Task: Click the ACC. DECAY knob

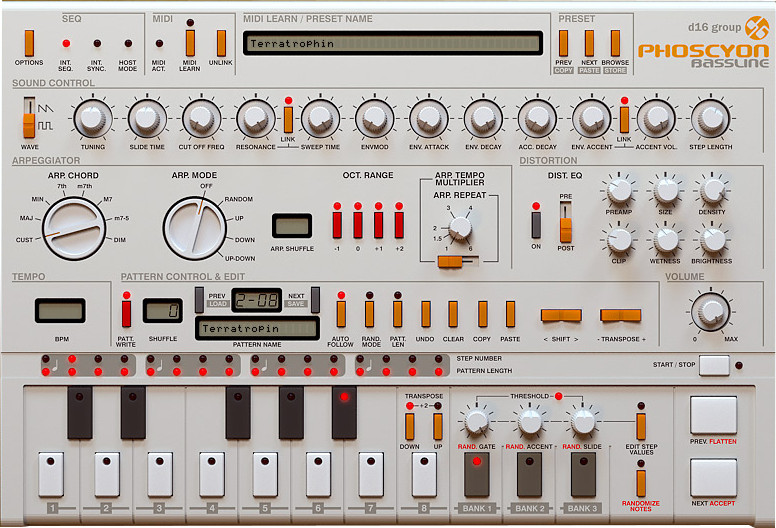Action: [x=537, y=118]
